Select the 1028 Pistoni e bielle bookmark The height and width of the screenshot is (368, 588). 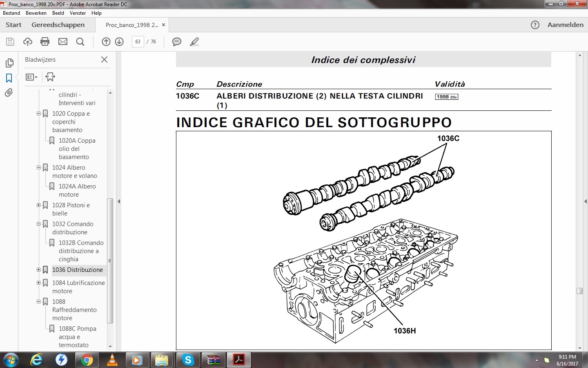(71, 209)
